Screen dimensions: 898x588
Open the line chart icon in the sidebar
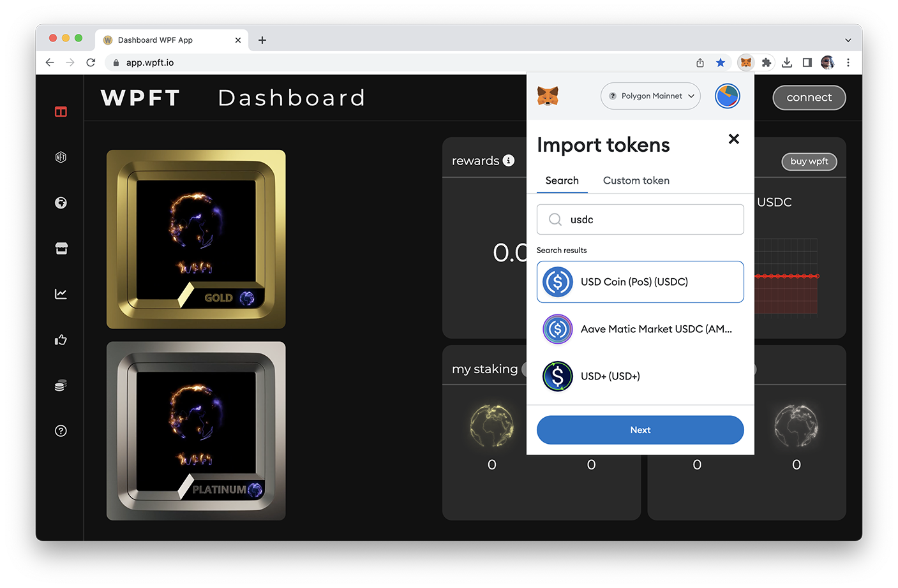[61, 294]
